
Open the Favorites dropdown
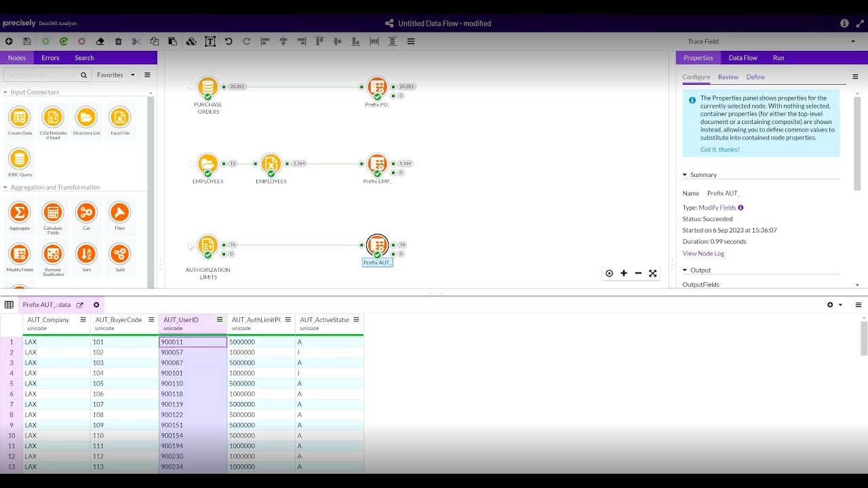coord(116,75)
